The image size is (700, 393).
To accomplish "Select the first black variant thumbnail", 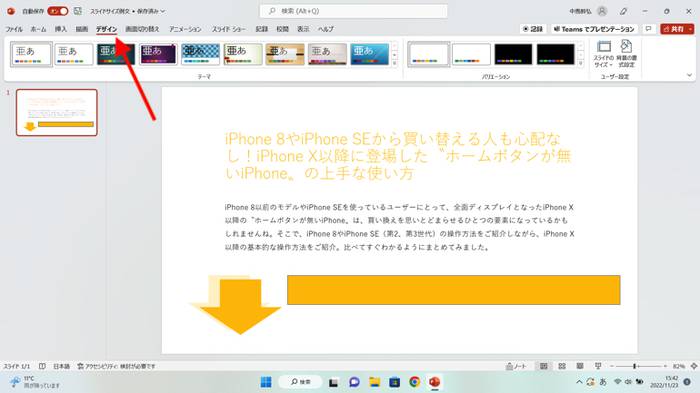I will (513, 54).
